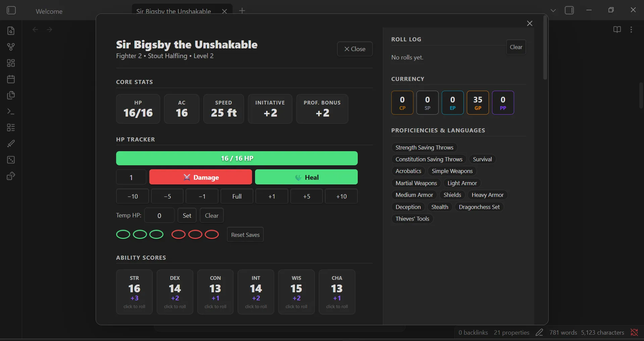Viewport: 644px width, 341px height.
Task: Click the green 16 / 16 HP bar
Action: click(237, 158)
